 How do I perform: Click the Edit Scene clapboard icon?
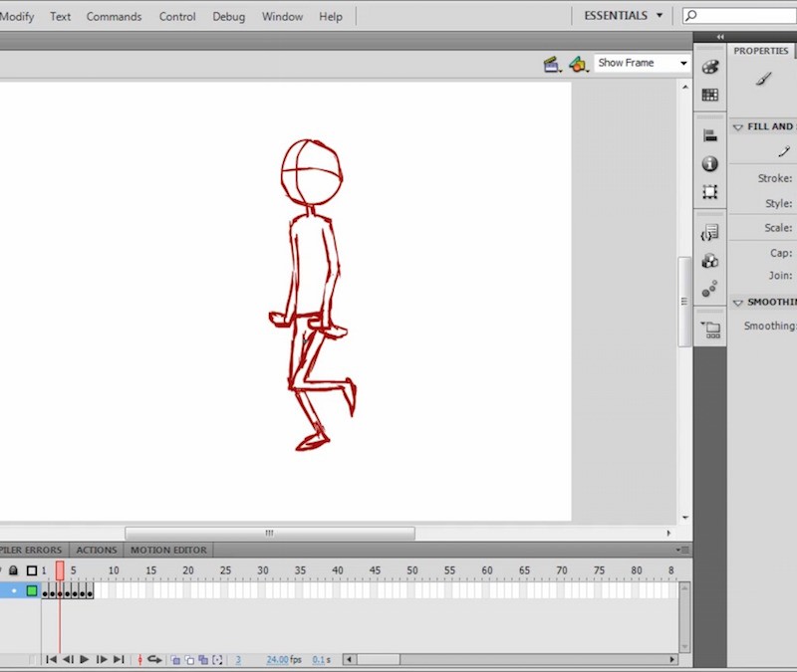pyautogui.click(x=552, y=63)
